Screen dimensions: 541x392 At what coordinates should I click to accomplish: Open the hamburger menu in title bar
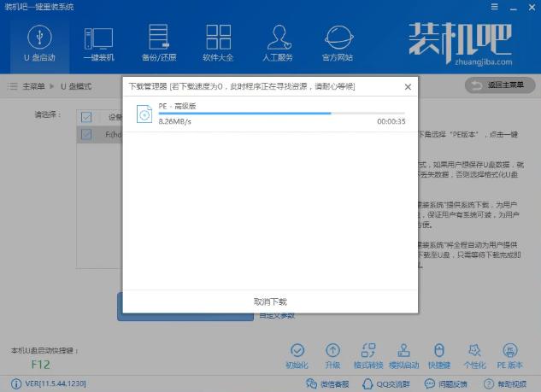495,7
